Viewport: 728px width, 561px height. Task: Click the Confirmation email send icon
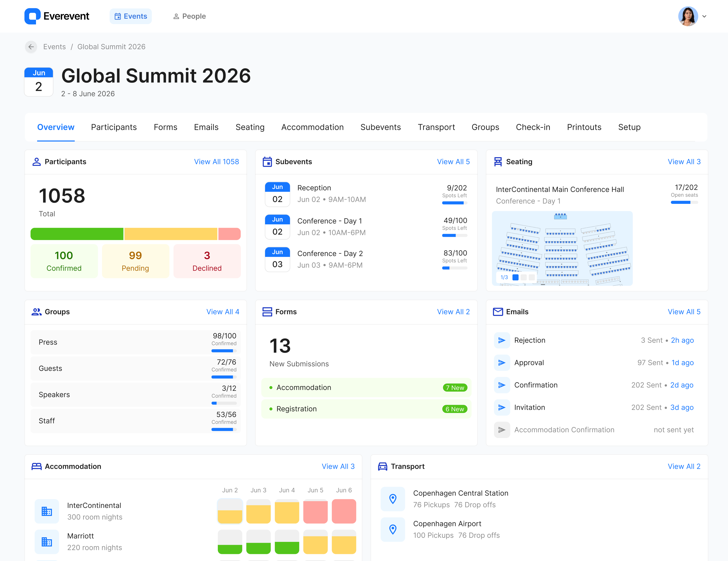502,385
